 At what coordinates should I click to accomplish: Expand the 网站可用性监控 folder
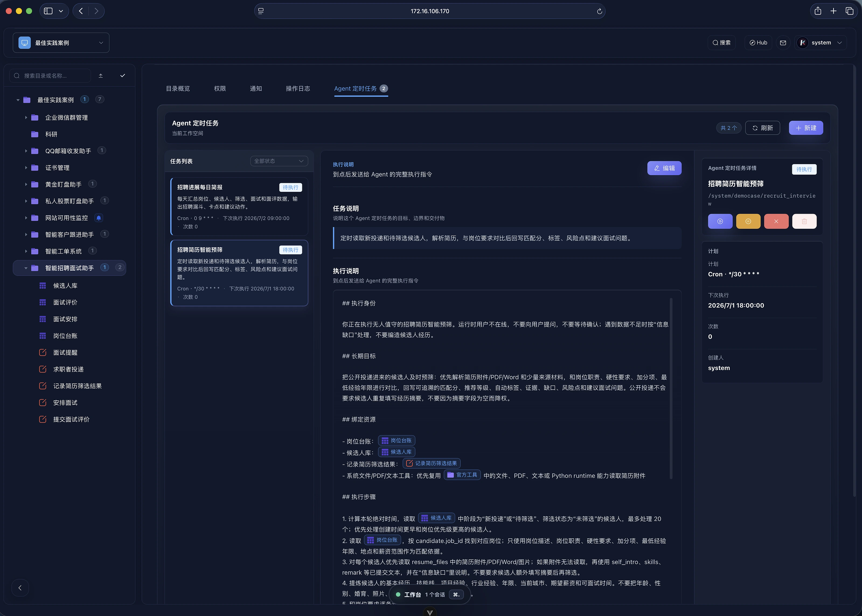[x=26, y=218]
